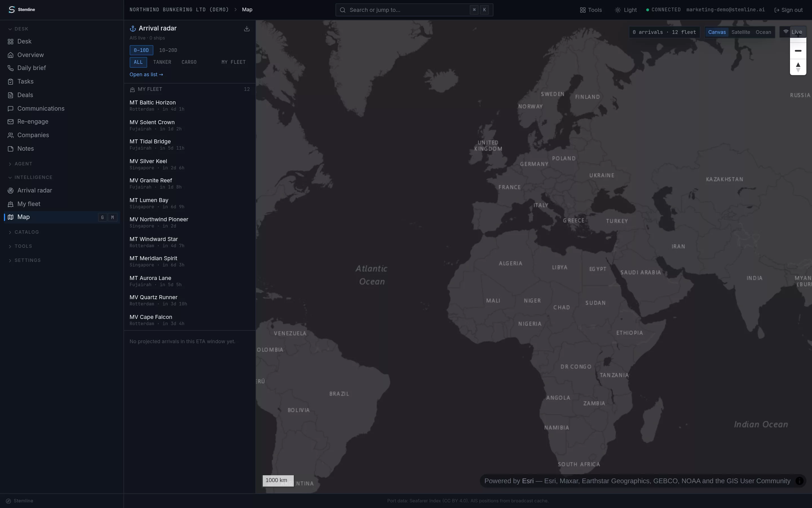Filter arrivals to MY FLEET
The image size is (812, 508).
(x=233, y=62)
